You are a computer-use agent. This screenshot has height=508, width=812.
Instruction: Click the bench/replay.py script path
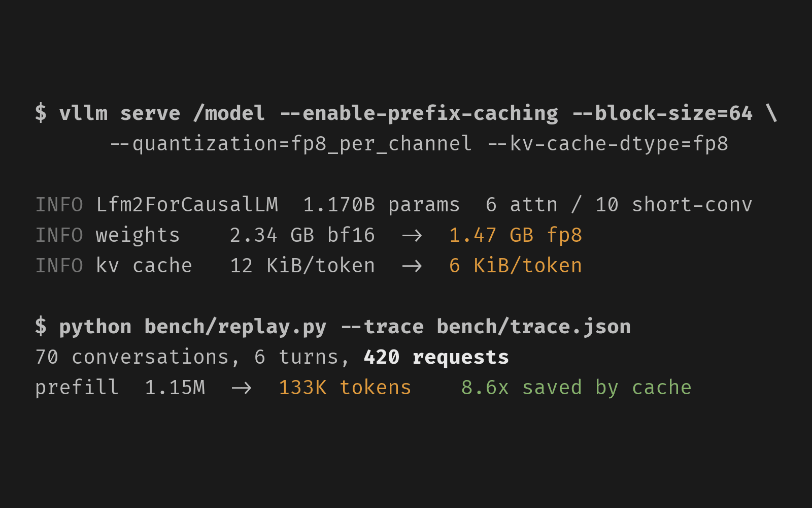click(x=235, y=327)
